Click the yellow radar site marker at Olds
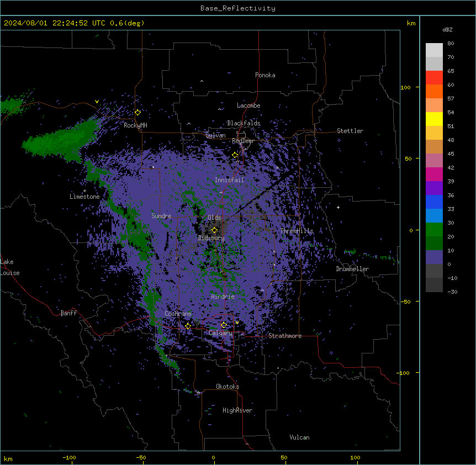476x465 pixels. [214, 230]
